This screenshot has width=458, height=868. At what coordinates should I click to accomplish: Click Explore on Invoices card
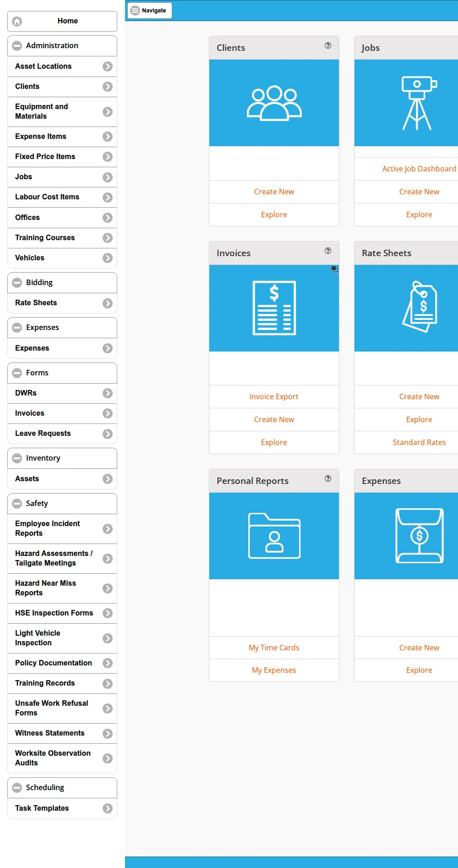click(x=274, y=442)
